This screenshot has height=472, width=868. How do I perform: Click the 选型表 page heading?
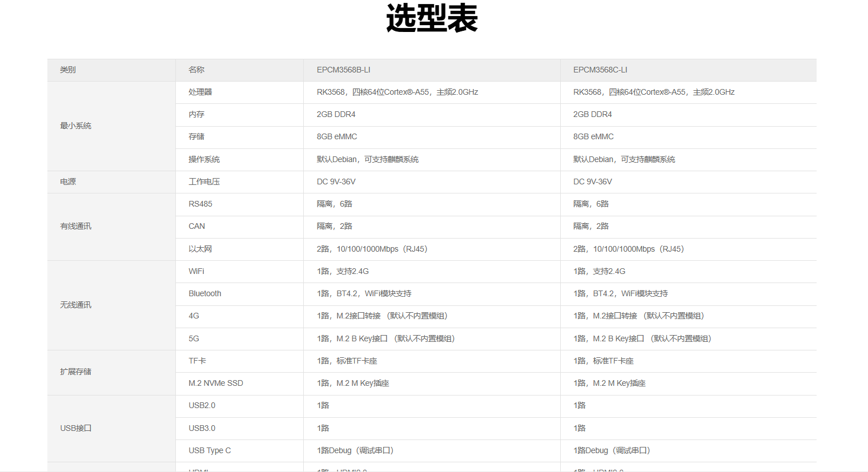[x=432, y=18]
